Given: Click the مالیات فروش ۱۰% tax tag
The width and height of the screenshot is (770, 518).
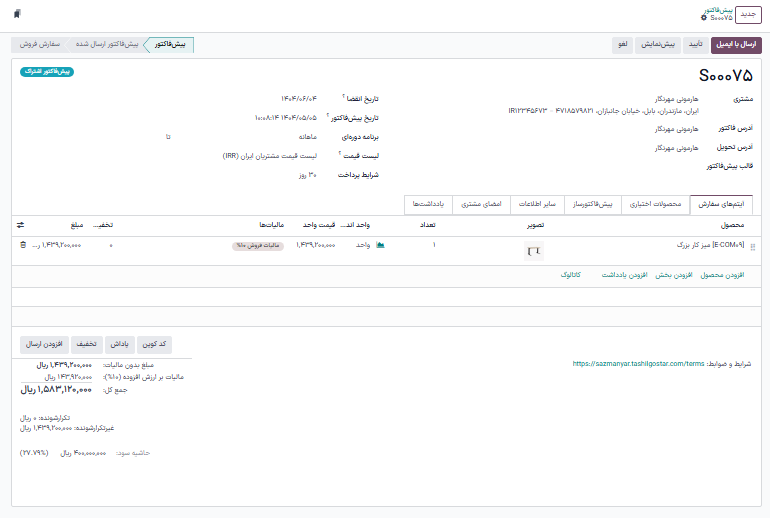Looking at the screenshot, I should pyautogui.click(x=258, y=245).
